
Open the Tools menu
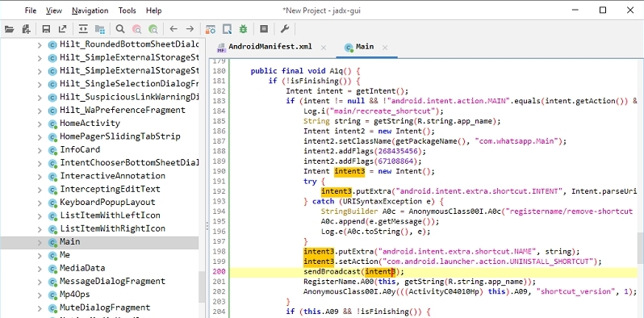point(128,10)
